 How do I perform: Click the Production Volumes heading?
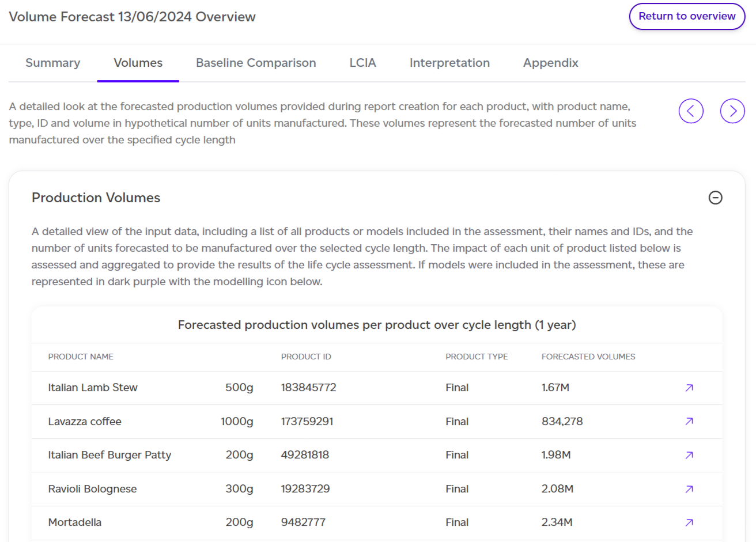96,198
